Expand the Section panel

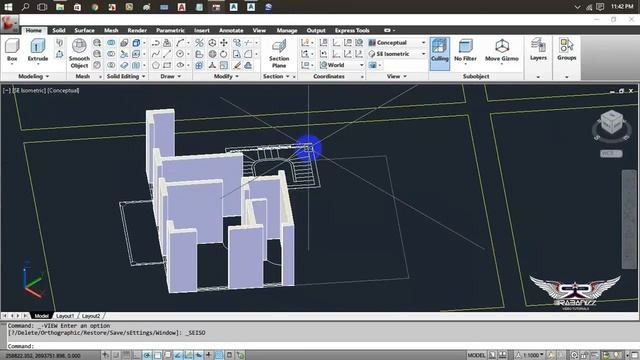(x=276, y=76)
